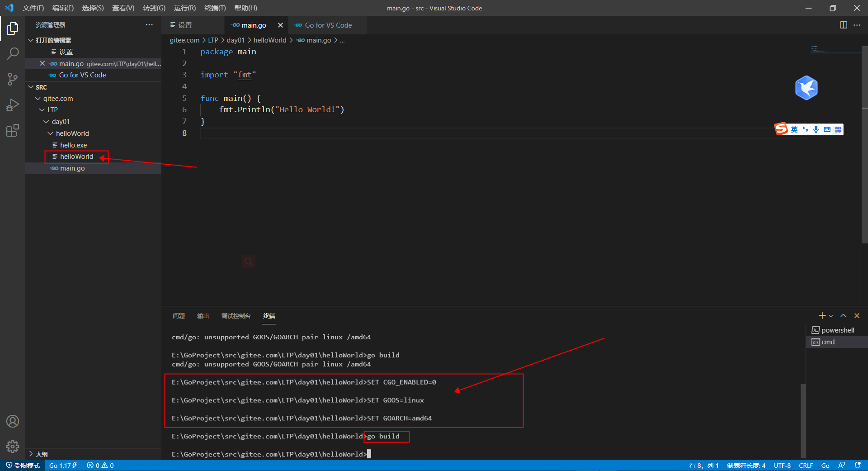Switch to the Settings editor tab

(193, 25)
